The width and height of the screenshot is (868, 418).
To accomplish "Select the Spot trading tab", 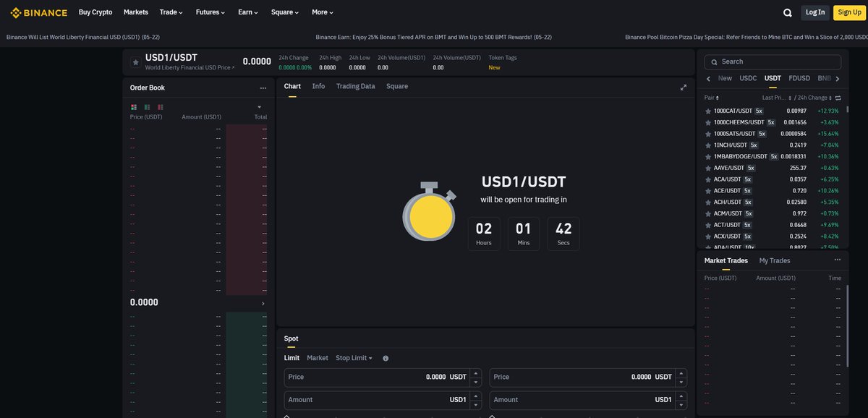I will pyautogui.click(x=291, y=338).
